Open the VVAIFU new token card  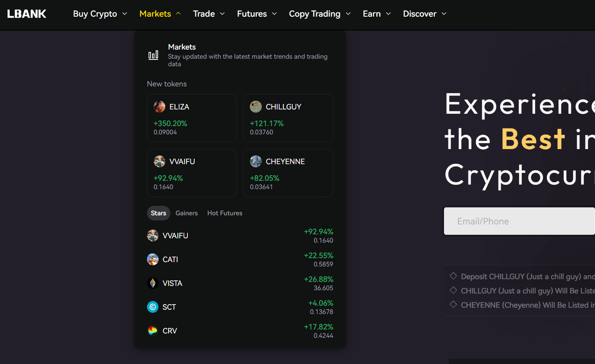point(192,173)
